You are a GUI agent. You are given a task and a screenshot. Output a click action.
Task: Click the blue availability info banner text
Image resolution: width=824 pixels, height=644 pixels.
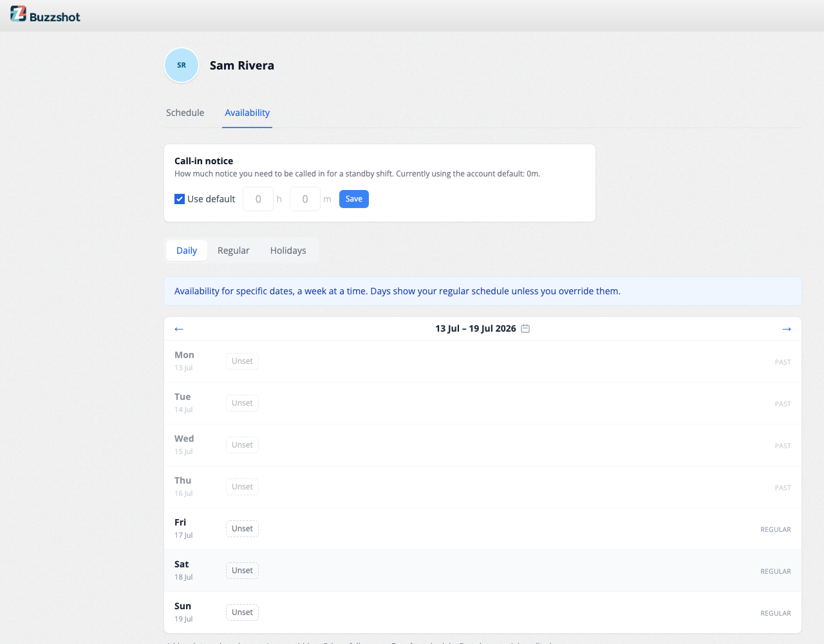click(397, 291)
